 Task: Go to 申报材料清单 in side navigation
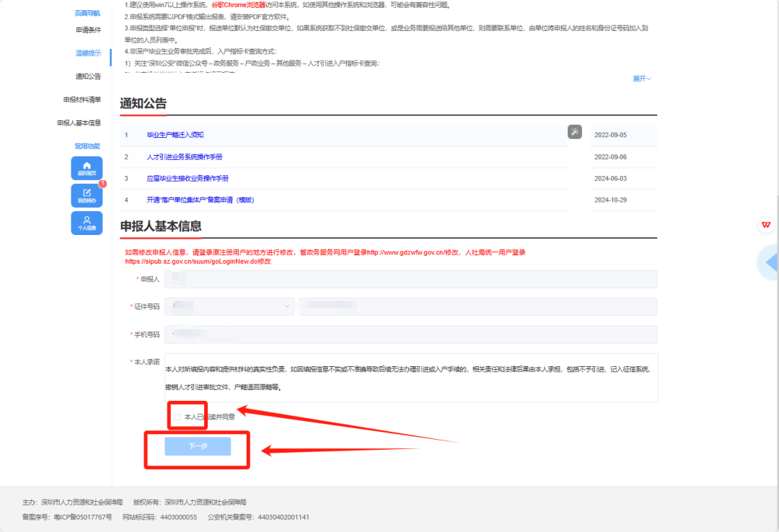(82, 99)
